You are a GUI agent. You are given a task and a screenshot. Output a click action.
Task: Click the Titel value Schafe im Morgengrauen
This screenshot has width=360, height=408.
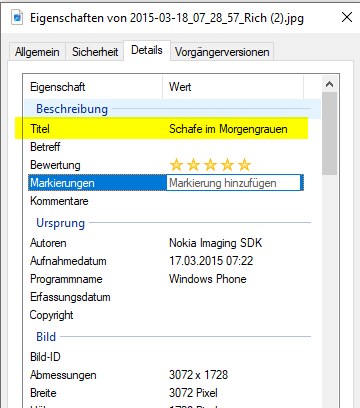tap(228, 129)
